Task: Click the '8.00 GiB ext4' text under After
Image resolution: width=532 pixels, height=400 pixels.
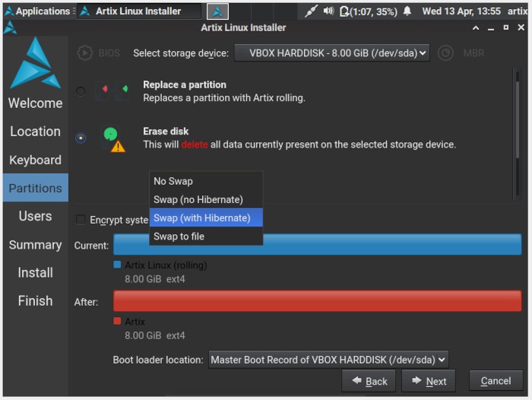Action: [x=155, y=335]
